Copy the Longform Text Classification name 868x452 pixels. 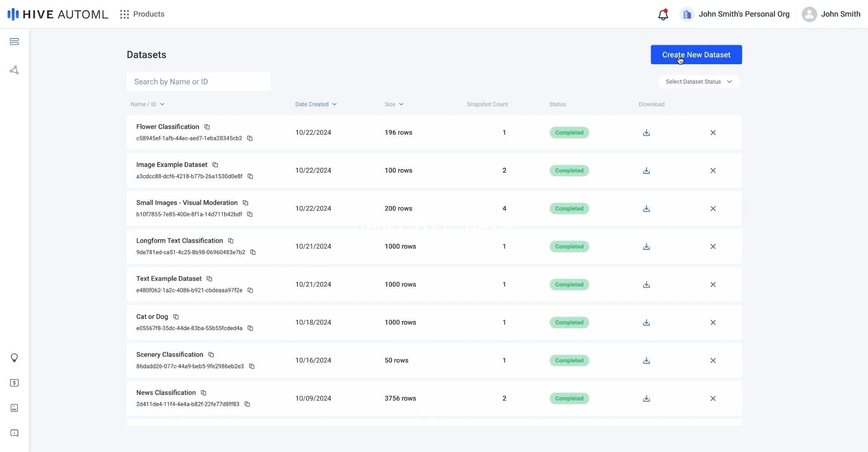(231, 241)
